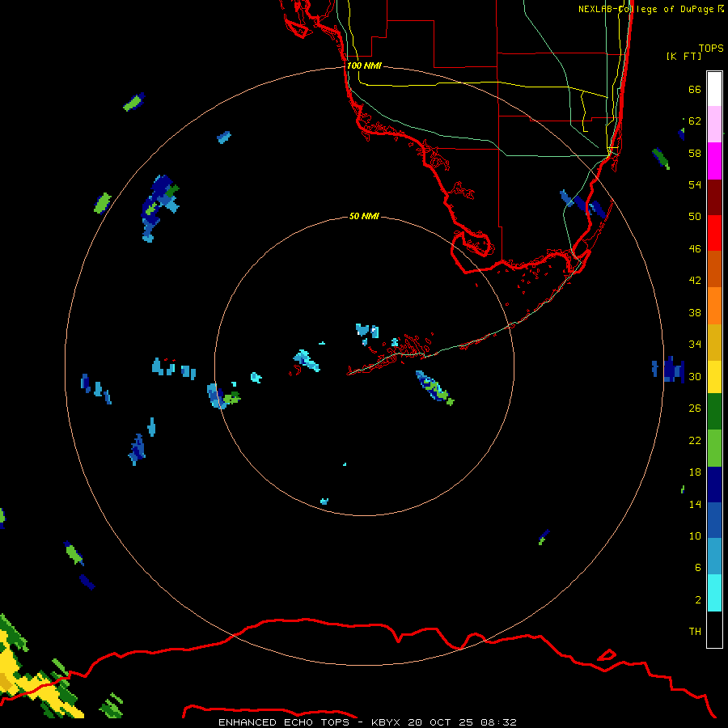
Task: Click 'ENHANCED ECHO TOPS' in the caption
Action: pos(284,722)
